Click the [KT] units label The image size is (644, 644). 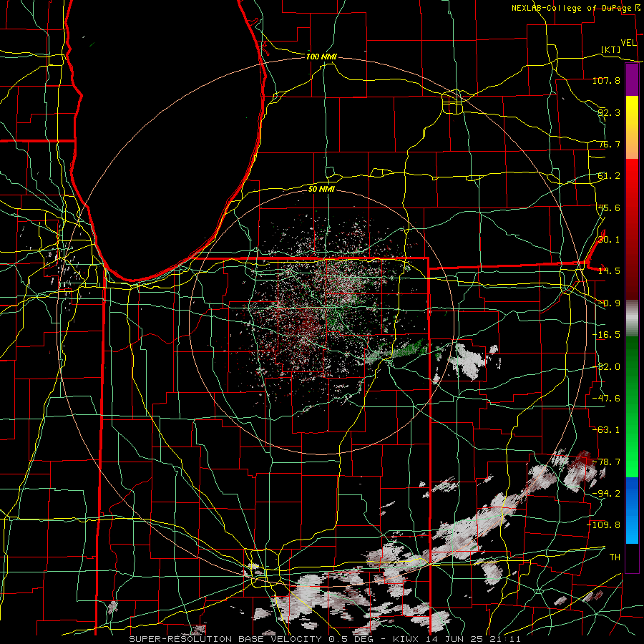coord(611,49)
